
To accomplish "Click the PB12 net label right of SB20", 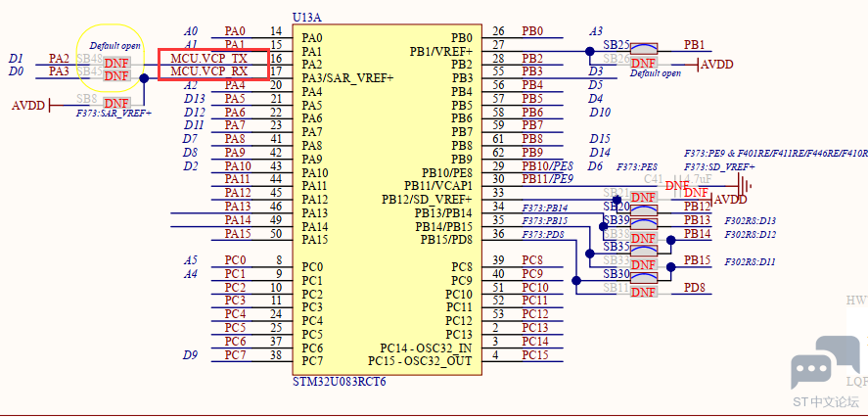I will 697,207.
